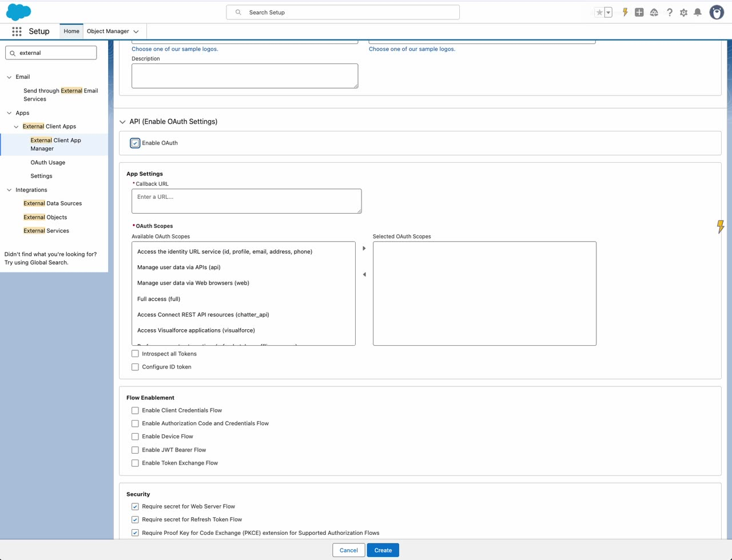Click the lightning bolt icon in header

tap(625, 12)
